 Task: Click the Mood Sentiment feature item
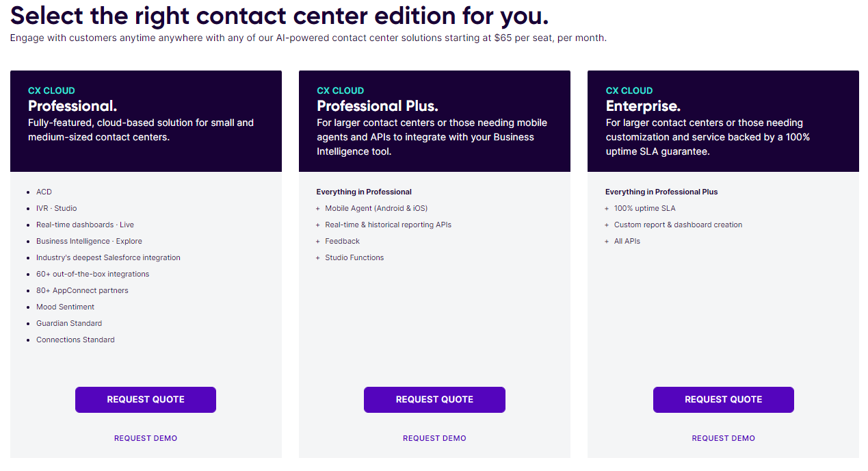coord(65,307)
